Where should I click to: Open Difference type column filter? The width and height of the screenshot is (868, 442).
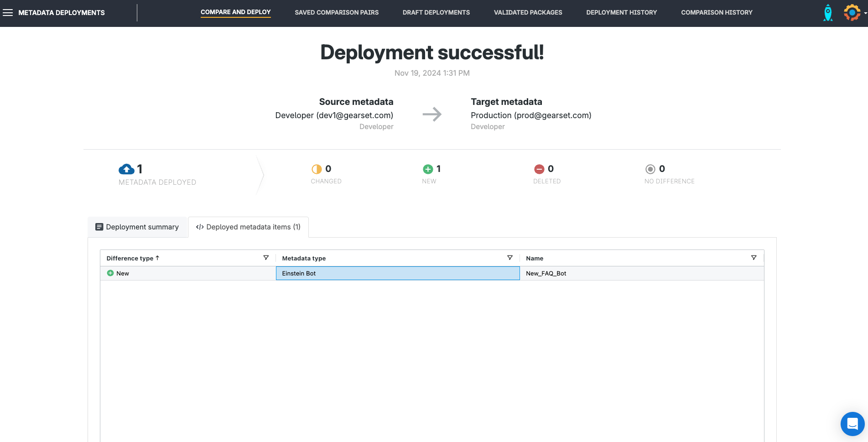coord(266,258)
